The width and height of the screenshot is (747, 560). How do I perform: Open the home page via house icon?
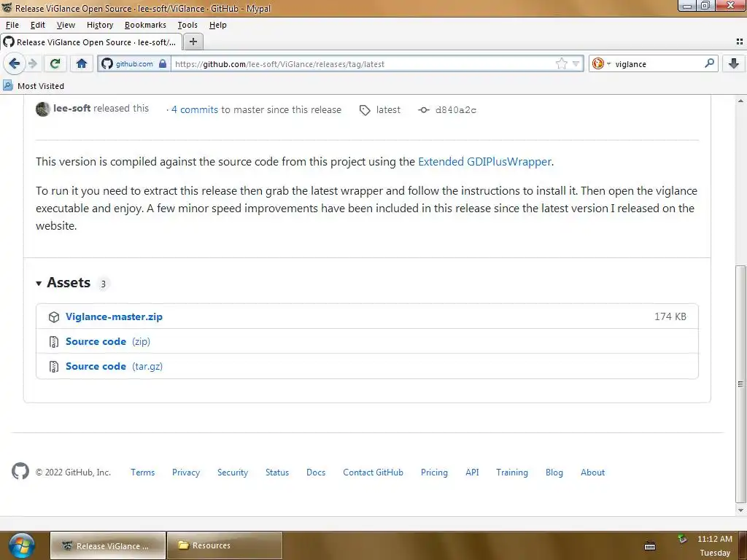(82, 63)
